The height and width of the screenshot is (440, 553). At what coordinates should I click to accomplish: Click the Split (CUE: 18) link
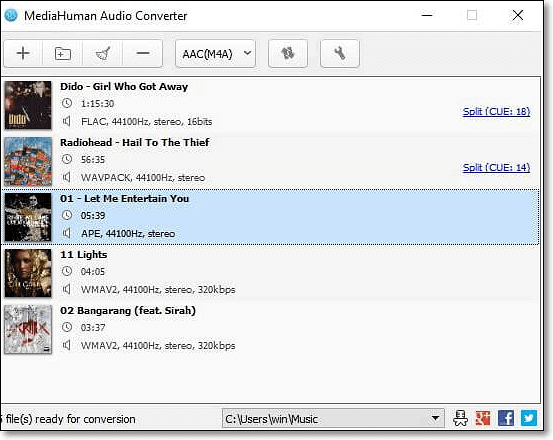(x=497, y=111)
